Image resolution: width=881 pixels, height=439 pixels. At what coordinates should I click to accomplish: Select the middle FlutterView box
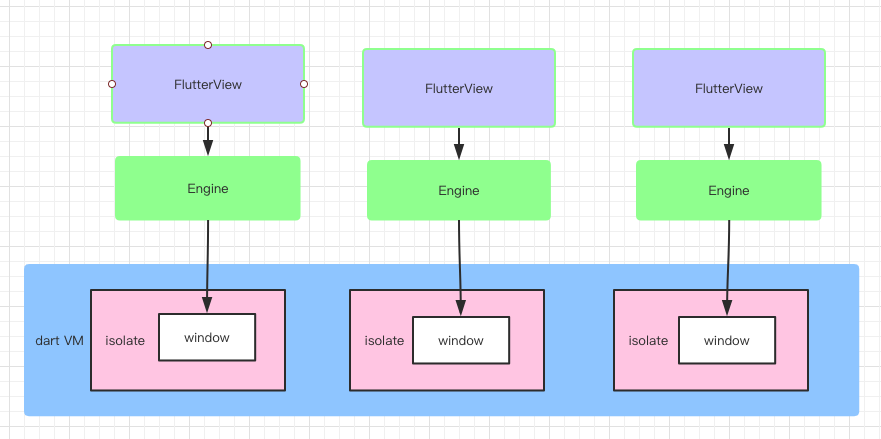click(459, 88)
